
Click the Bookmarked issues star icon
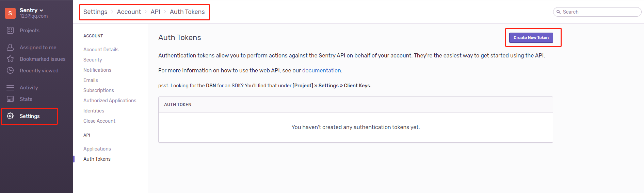tap(10, 59)
